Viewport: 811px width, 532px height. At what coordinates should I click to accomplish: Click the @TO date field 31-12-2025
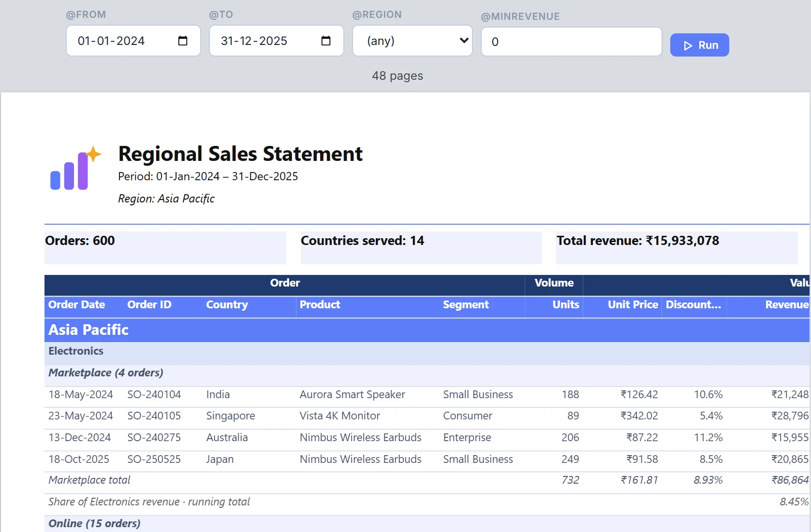tap(277, 41)
